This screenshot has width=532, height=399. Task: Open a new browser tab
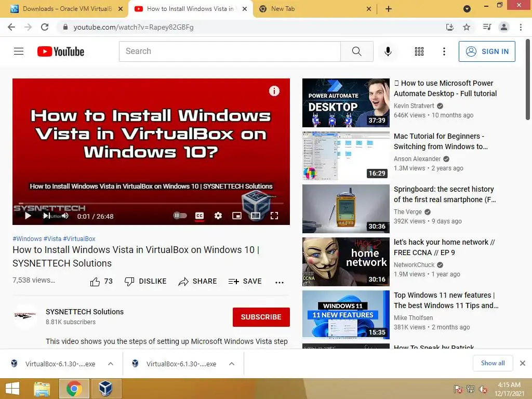coord(389,9)
